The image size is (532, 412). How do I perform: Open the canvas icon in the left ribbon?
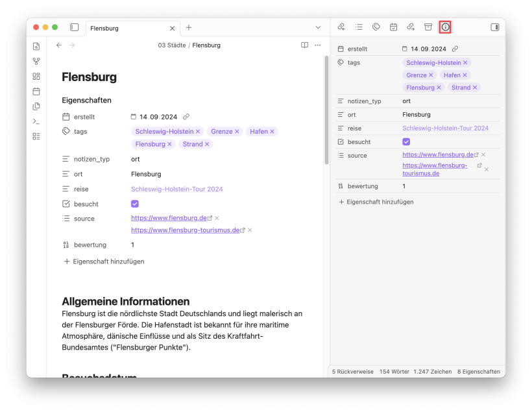pyautogui.click(x=36, y=77)
